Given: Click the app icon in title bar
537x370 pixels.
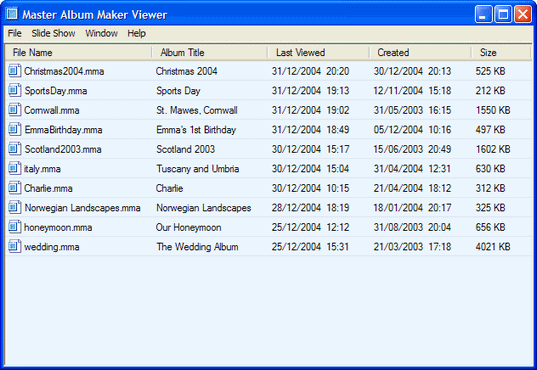Looking at the screenshot, I should pos(12,14).
